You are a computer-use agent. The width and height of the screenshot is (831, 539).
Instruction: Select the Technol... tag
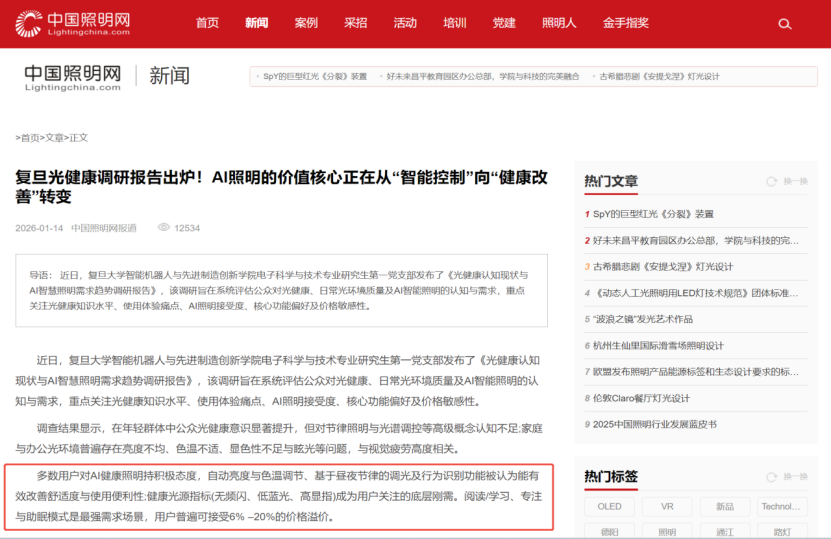tap(782, 507)
